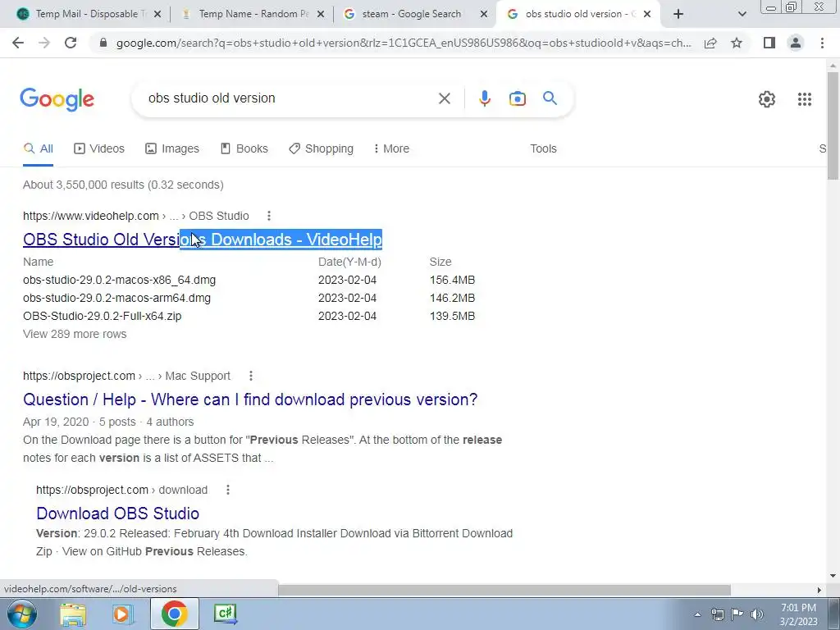Expand View 289 more rows

click(x=75, y=335)
